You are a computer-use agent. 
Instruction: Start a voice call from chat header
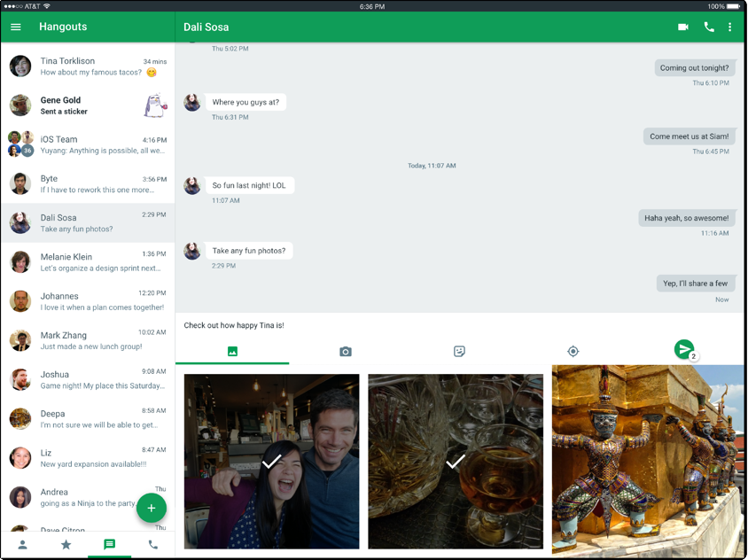click(709, 27)
